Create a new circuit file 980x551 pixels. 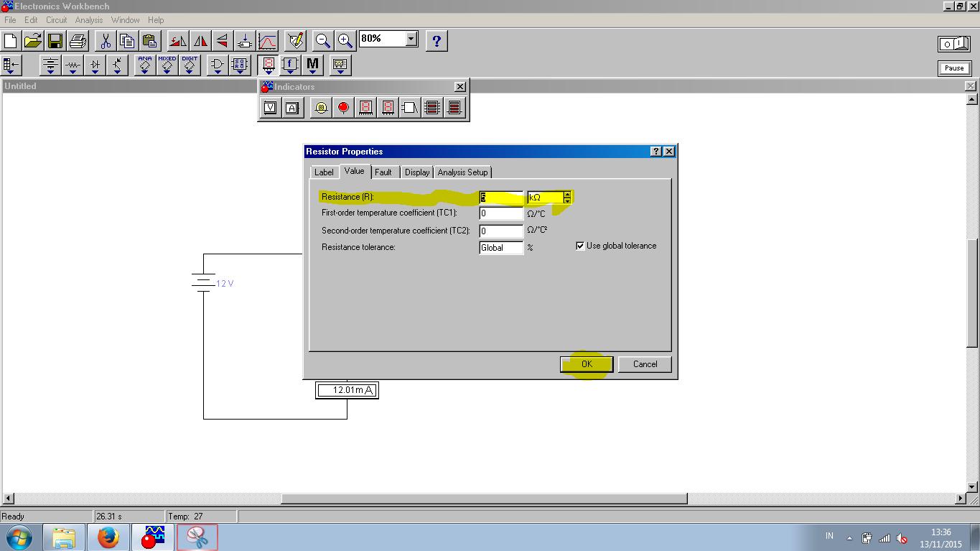[x=11, y=40]
